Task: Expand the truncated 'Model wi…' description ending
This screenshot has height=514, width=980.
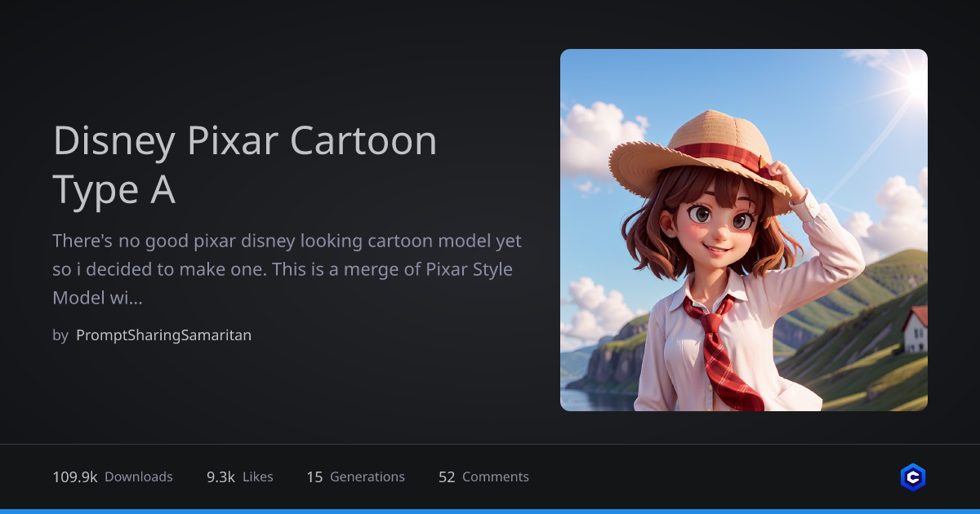Action: pos(97,298)
